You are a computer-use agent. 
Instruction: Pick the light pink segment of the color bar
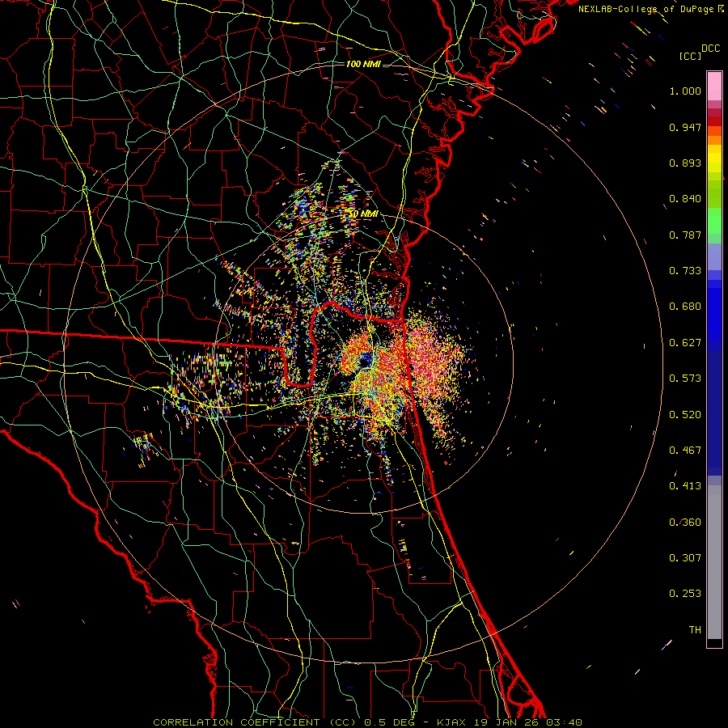714,86
